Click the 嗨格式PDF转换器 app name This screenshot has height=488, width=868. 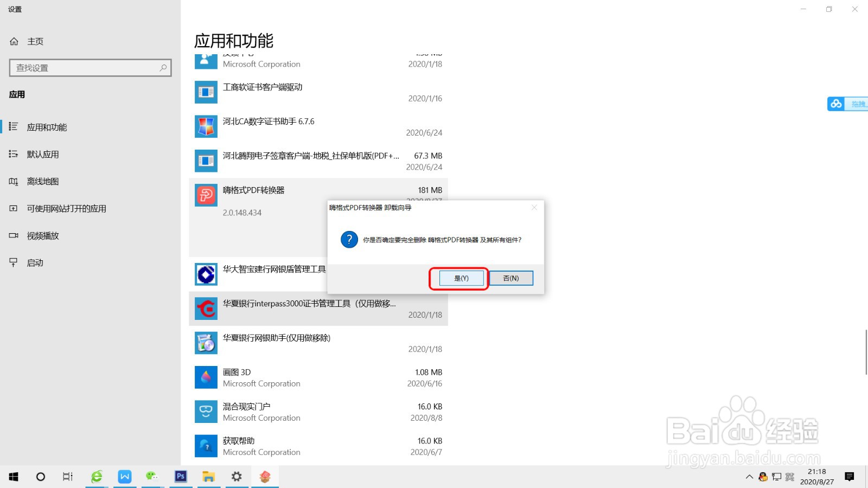point(254,190)
